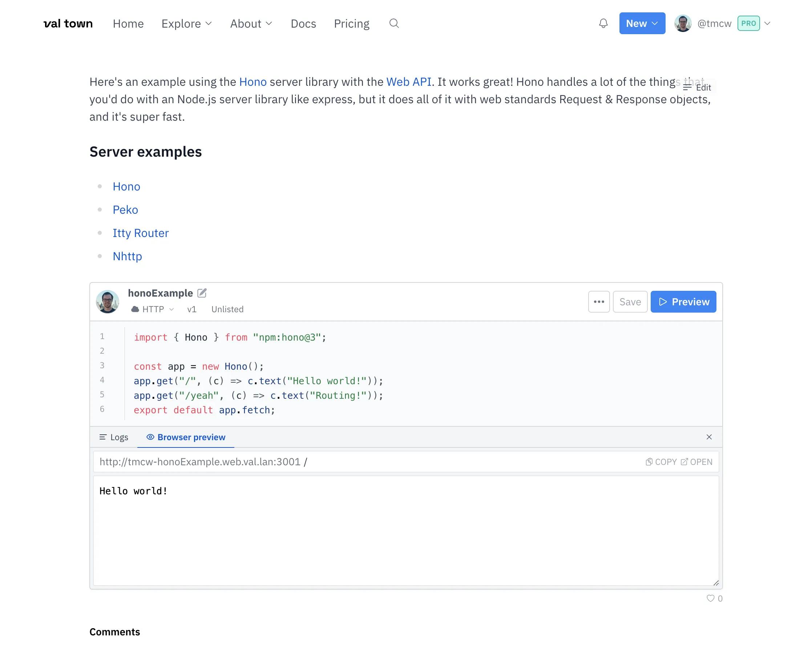Copy the preview URL with COPY

(661, 462)
